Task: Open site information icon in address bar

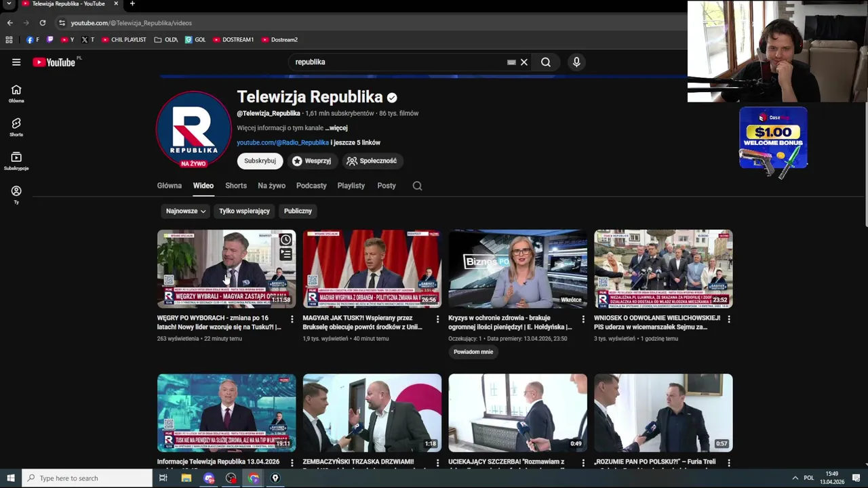Action: (x=62, y=23)
